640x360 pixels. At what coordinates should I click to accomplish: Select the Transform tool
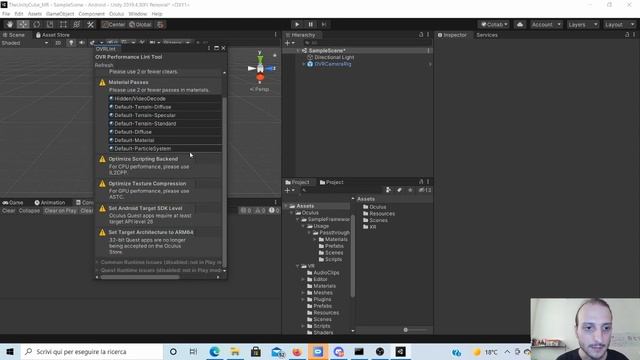pyautogui.click(x=76, y=24)
